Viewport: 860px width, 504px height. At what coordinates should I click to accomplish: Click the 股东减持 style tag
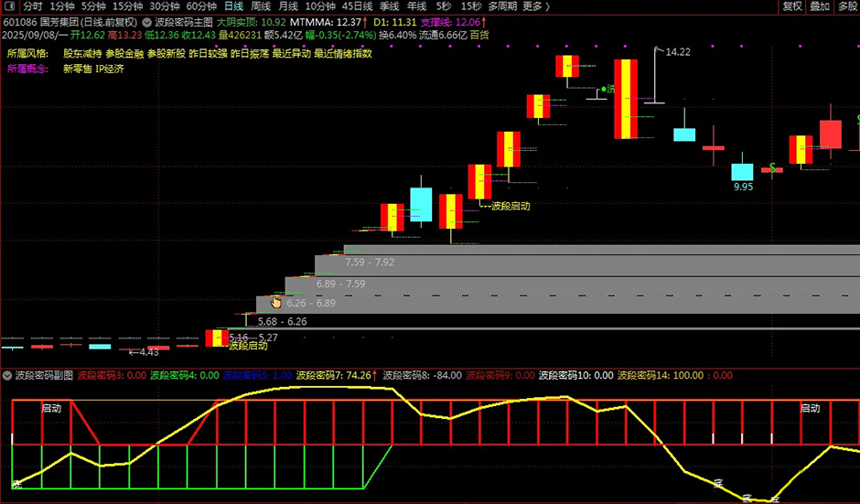pos(82,53)
